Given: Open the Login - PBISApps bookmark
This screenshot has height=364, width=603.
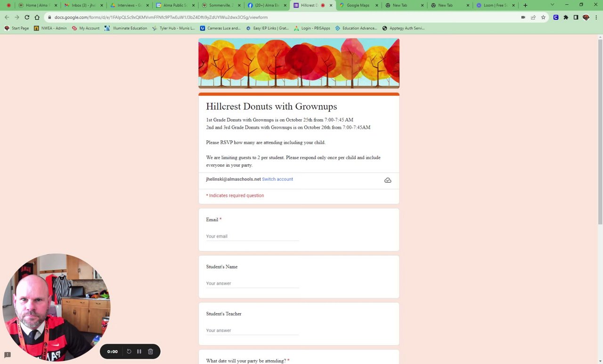Looking at the screenshot, I should (x=312, y=28).
